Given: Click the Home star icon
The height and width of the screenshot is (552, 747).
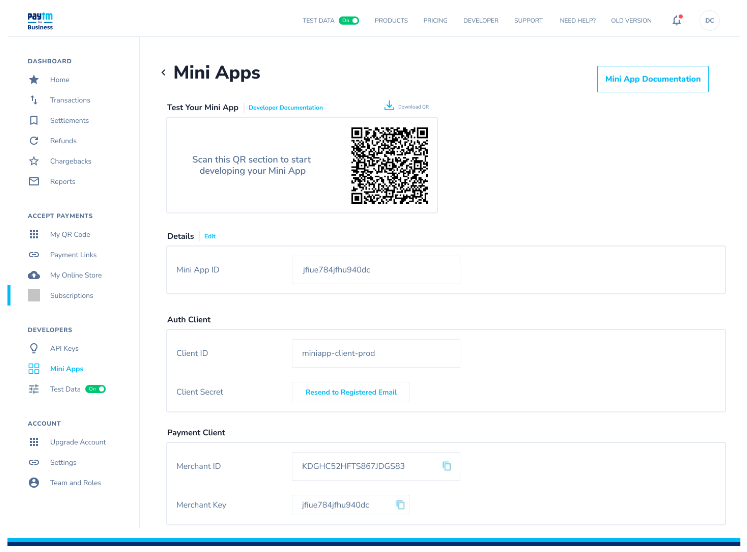Looking at the screenshot, I should 34,80.
